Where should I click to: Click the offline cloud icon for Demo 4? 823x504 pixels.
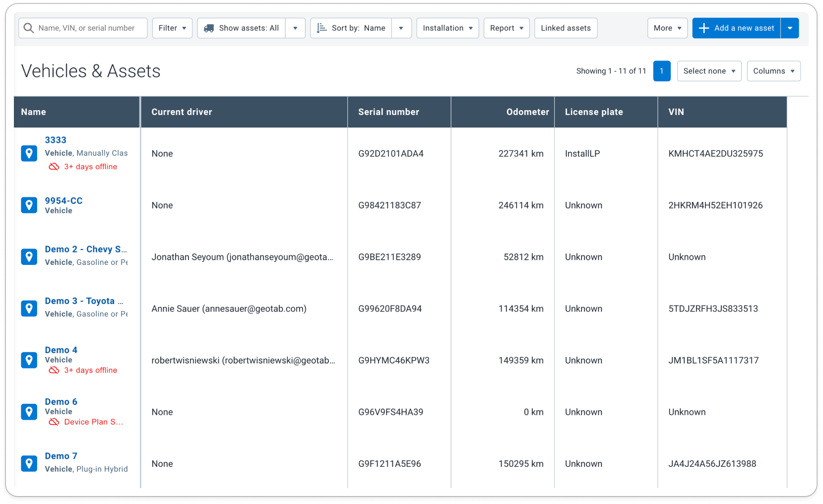tap(54, 370)
